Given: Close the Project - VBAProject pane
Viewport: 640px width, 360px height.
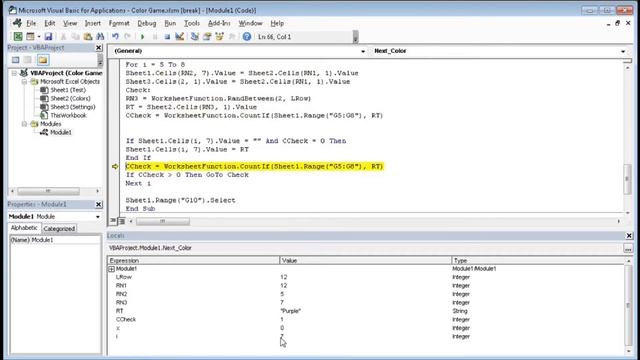Looking at the screenshot, I should pyautogui.click(x=98, y=48).
